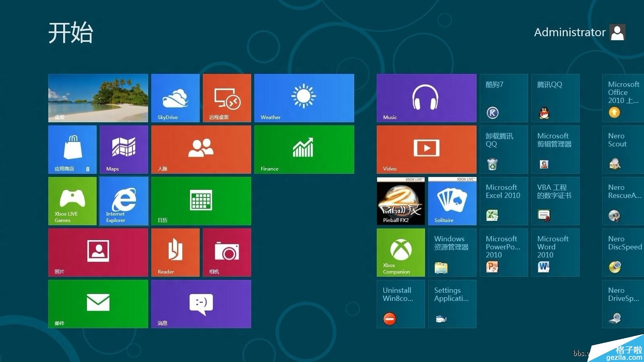Open Microsoft Clip Organizer (剪辑管理器) tile
This screenshot has width=644, height=362.
point(555,150)
